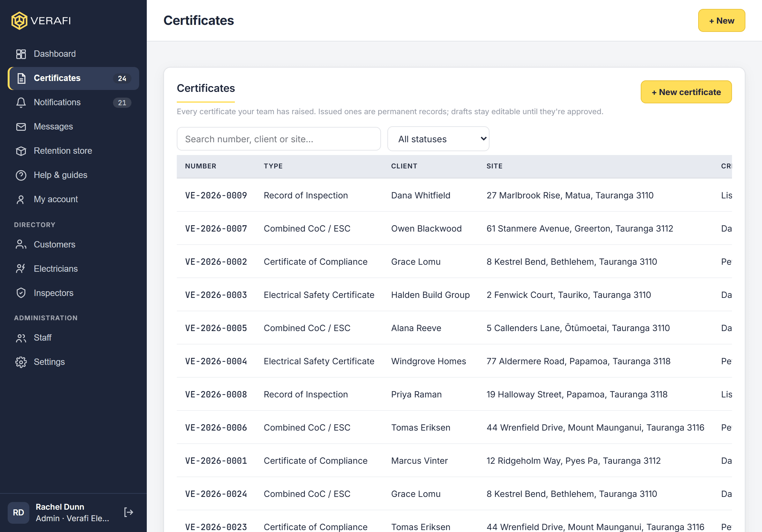Open Help & guides menu item
Viewport: 762px width, 532px height.
(73, 175)
